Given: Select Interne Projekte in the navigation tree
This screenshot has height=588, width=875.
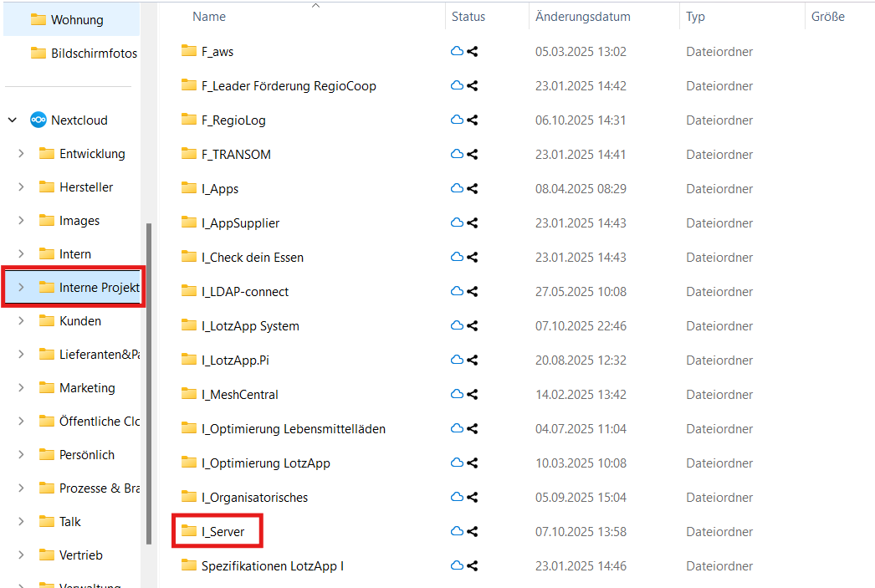Looking at the screenshot, I should (x=99, y=288).
